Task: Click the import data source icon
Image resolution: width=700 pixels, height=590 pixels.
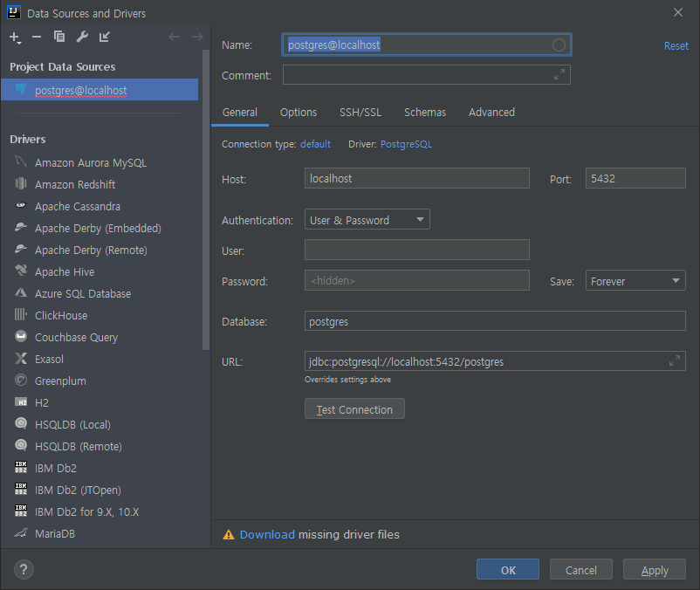Action: coord(105,38)
